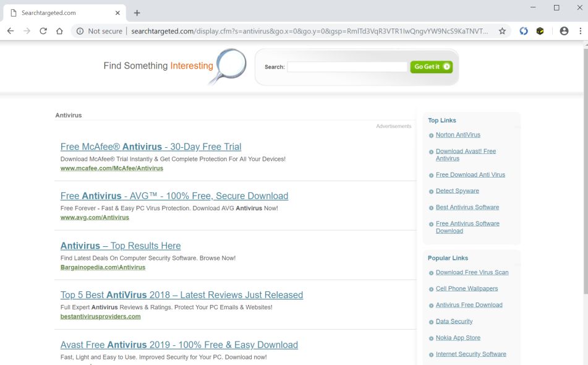Open Avast Free Antivirus 2019 link
The image size is (588, 365).
tap(179, 345)
